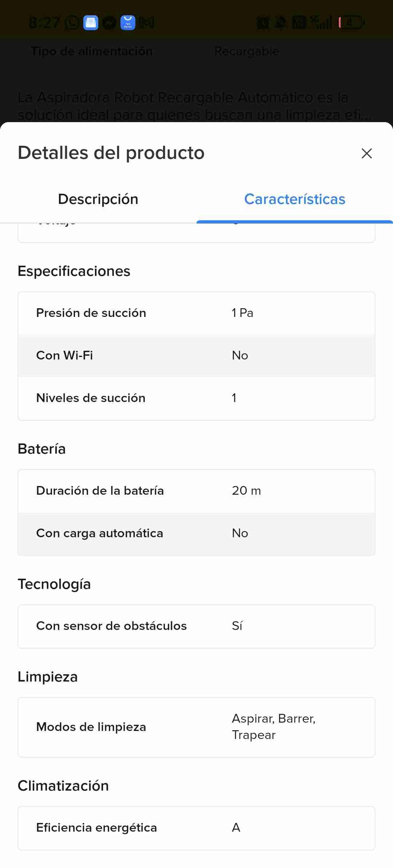Tap the Con carga automática row
The image size is (393, 868).
point(196,533)
